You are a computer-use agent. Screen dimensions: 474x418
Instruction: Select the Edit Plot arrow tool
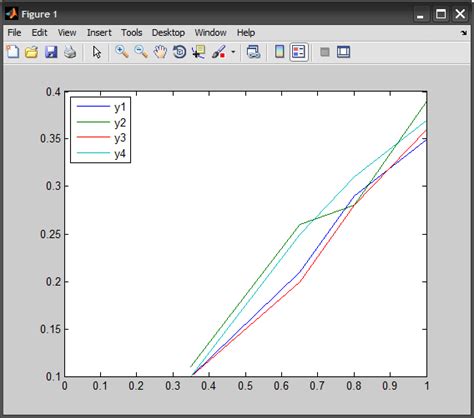(97, 52)
